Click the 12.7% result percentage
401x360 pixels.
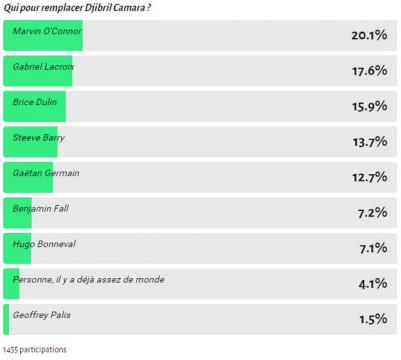tap(370, 177)
